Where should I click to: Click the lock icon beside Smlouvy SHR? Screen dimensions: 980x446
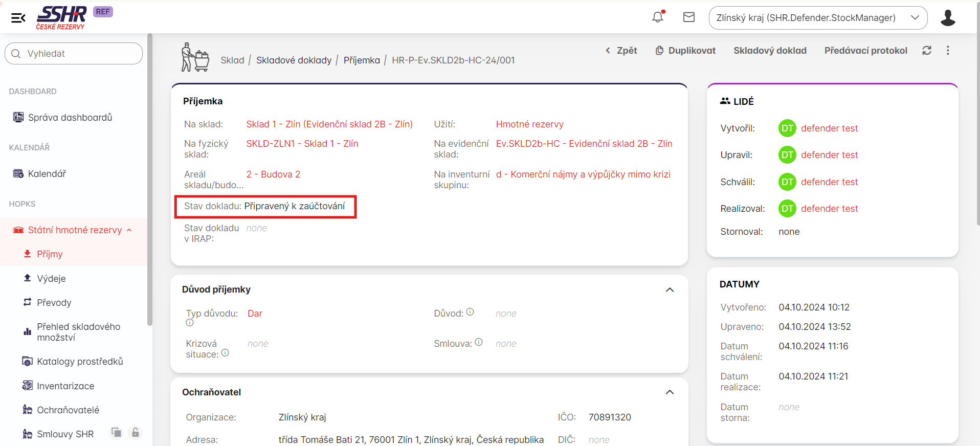point(135,433)
